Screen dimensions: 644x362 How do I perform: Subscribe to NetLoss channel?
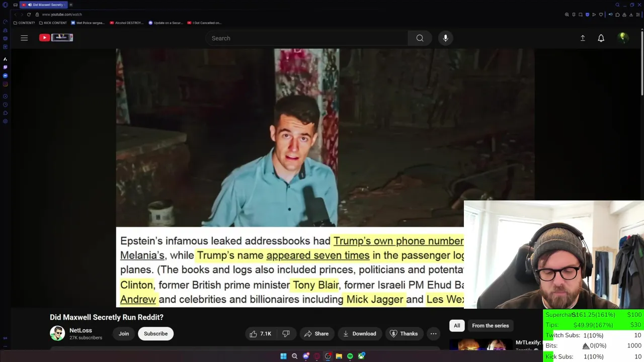point(155,334)
